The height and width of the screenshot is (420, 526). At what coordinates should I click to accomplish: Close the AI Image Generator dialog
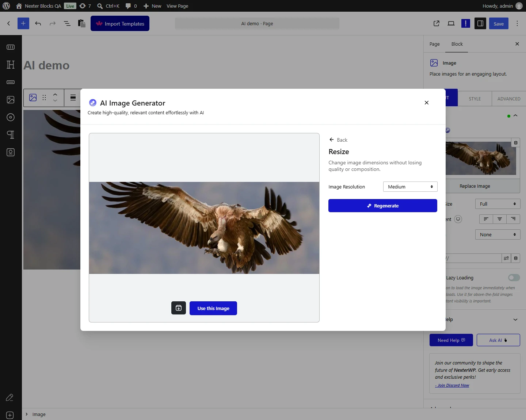click(427, 103)
